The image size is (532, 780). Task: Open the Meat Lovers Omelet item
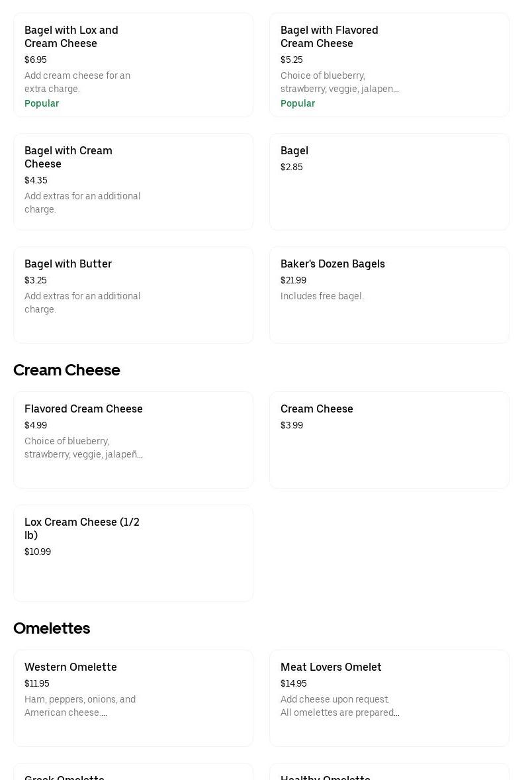(389, 698)
